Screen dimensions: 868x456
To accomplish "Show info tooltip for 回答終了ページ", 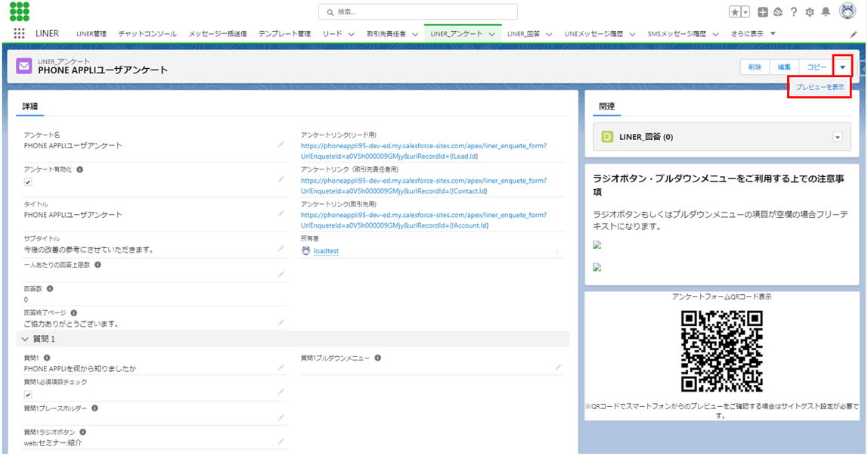I will coord(73,312).
